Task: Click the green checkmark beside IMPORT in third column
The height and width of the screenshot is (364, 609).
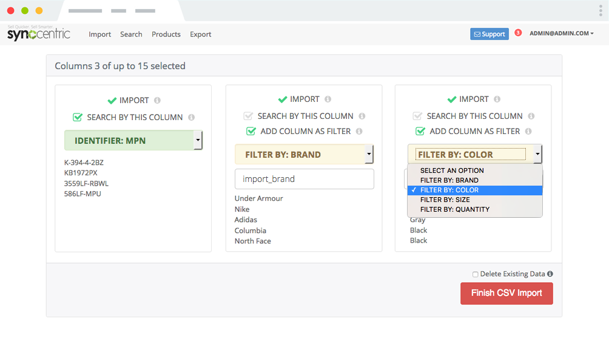Action: (453, 99)
